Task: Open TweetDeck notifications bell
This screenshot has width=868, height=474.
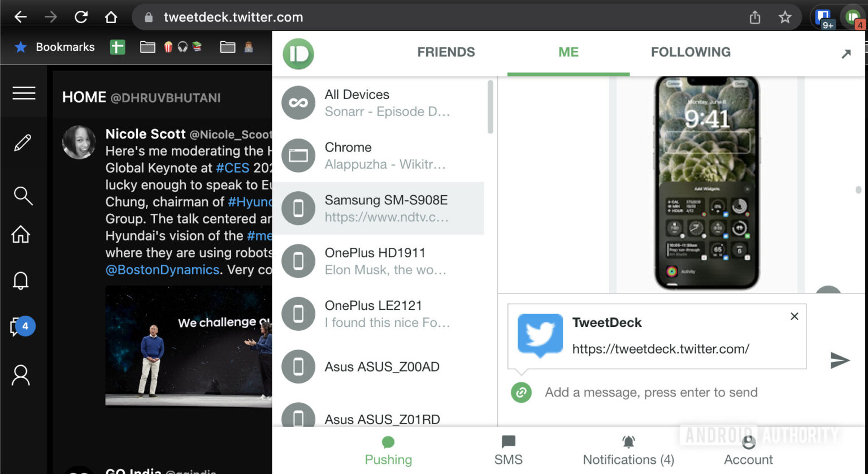Action: [x=21, y=281]
